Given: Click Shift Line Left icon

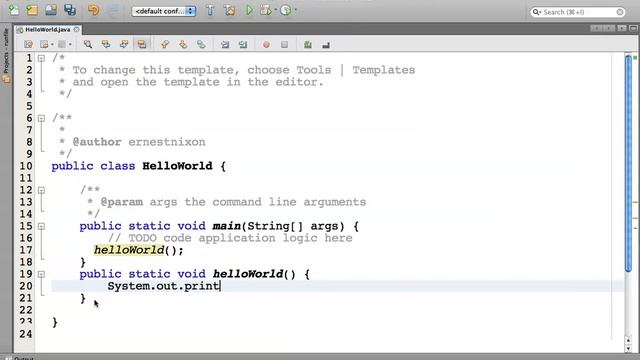Looking at the screenshot, I should 225,44.
